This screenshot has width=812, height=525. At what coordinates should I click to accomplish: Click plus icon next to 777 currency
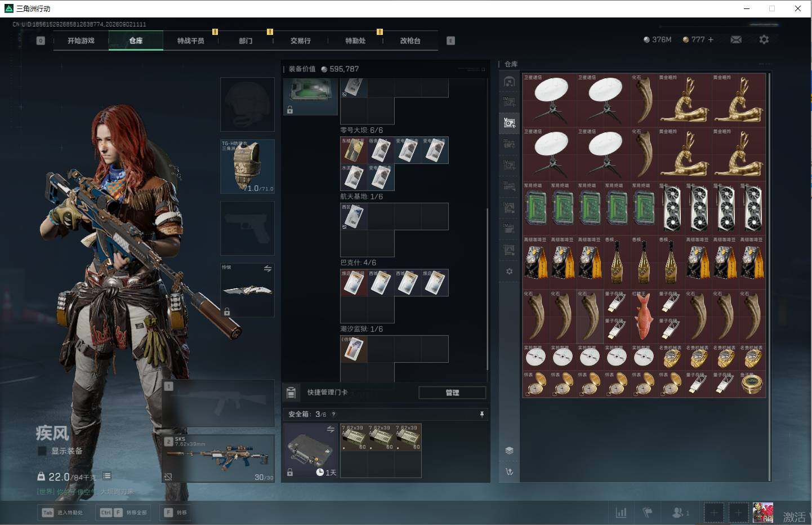(711, 39)
